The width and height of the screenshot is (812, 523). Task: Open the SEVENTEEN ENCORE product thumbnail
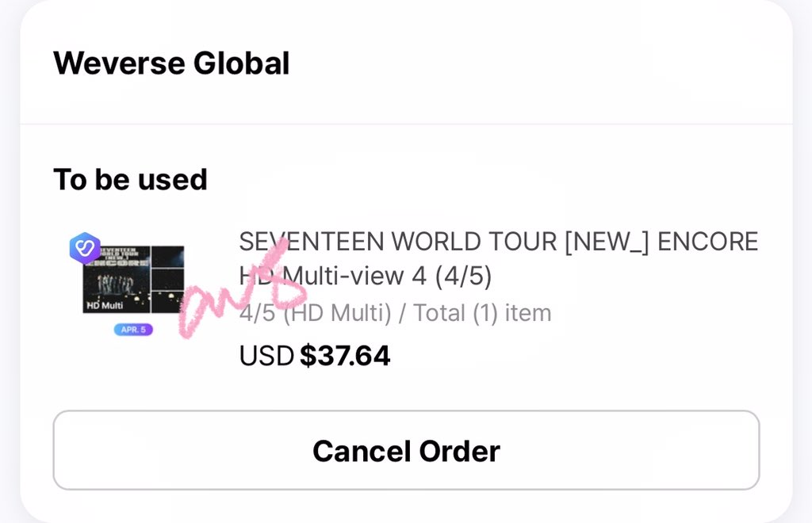(x=133, y=280)
